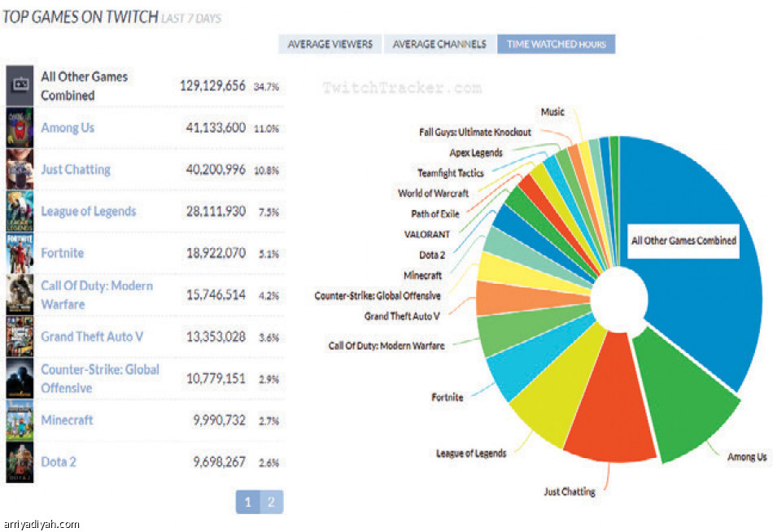Select the Time Watched Hours tab

coord(556,44)
